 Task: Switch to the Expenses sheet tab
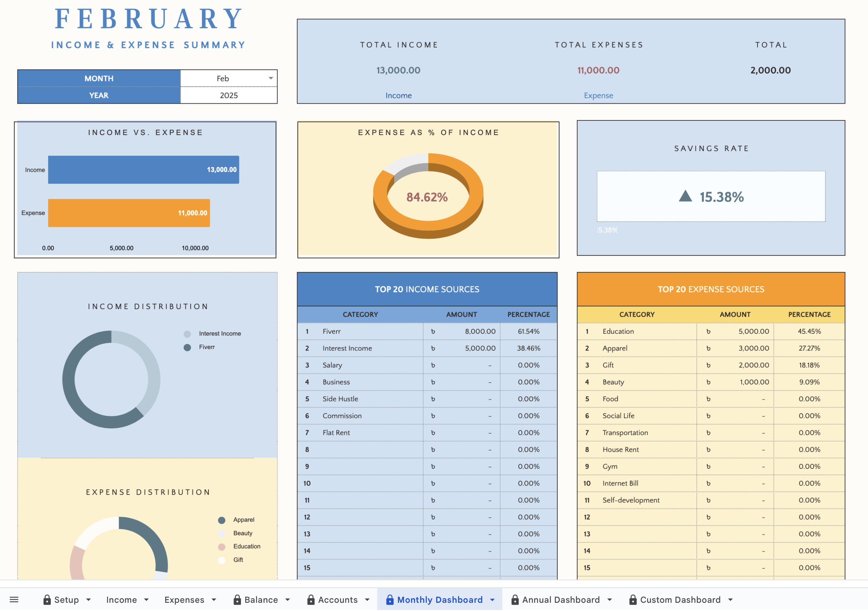(184, 600)
